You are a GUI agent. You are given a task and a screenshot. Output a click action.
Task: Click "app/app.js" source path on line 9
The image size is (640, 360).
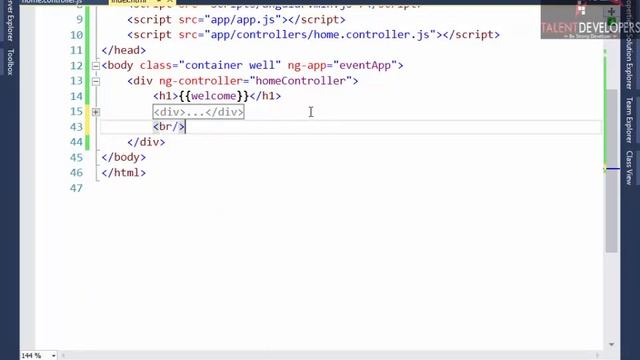tap(242, 20)
